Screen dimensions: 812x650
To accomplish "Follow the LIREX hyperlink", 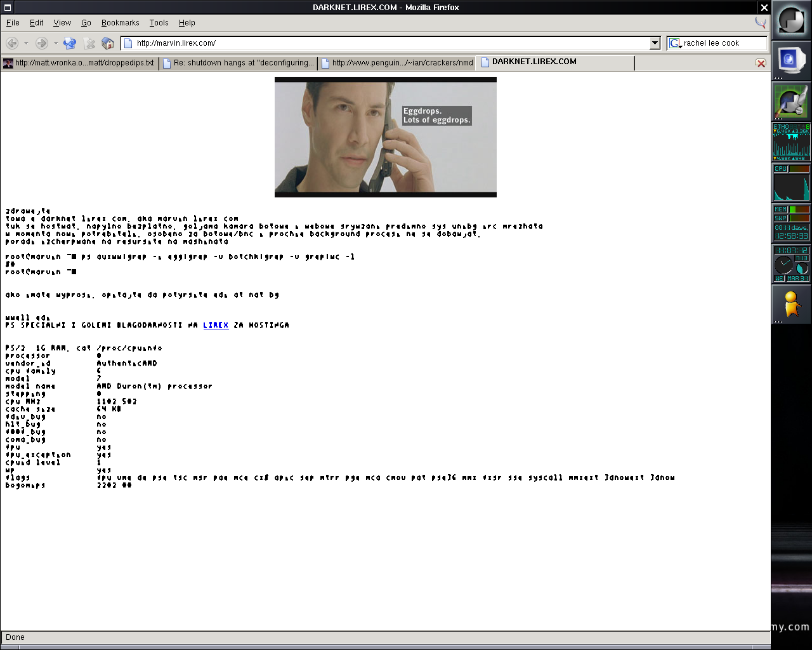I will point(216,325).
